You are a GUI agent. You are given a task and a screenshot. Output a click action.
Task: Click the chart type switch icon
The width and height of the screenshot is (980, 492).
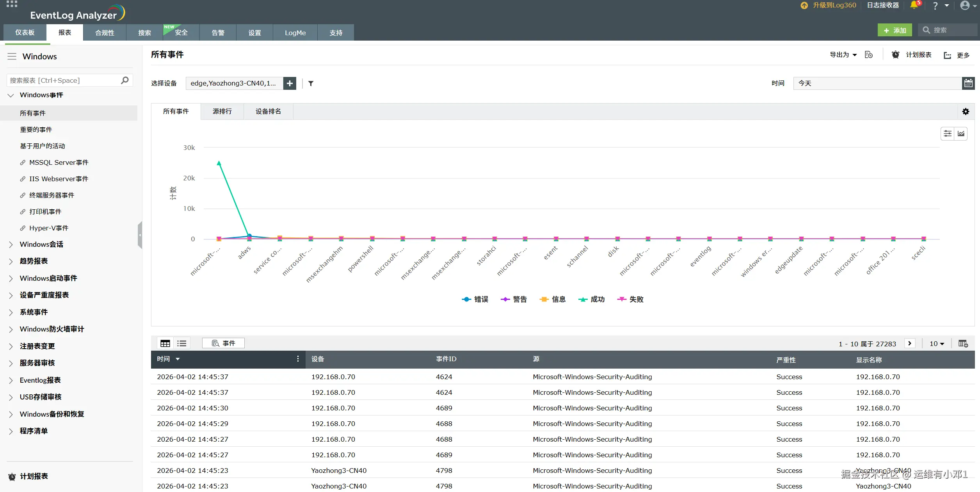point(961,134)
